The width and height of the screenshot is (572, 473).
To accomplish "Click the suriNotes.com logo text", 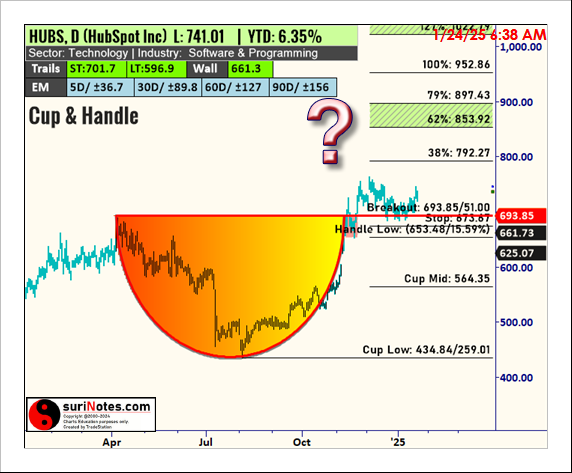I will pos(107,407).
